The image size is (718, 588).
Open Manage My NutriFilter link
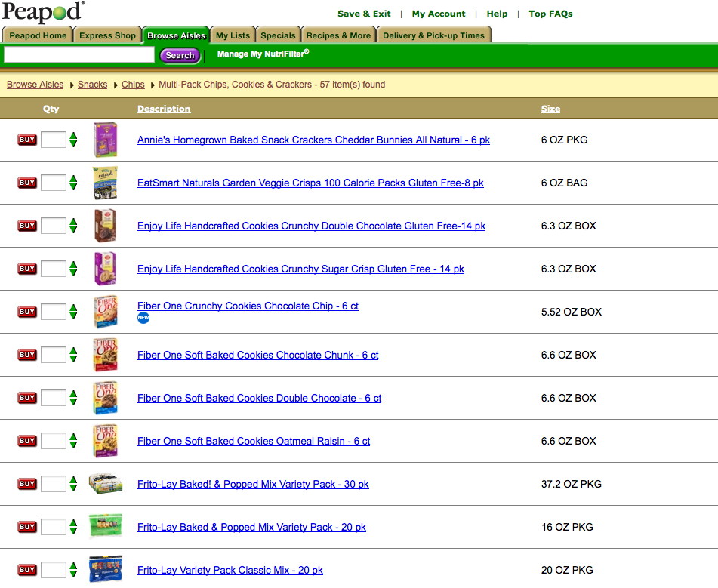click(x=263, y=54)
